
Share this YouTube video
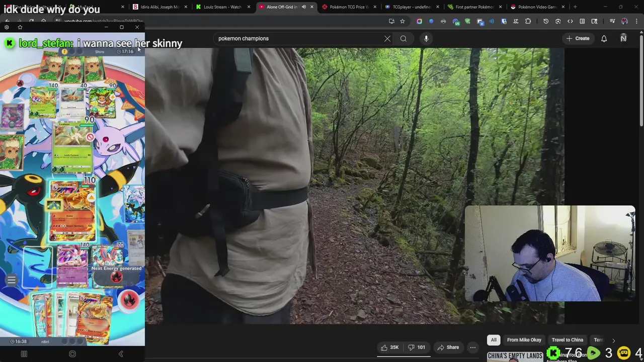click(x=448, y=347)
